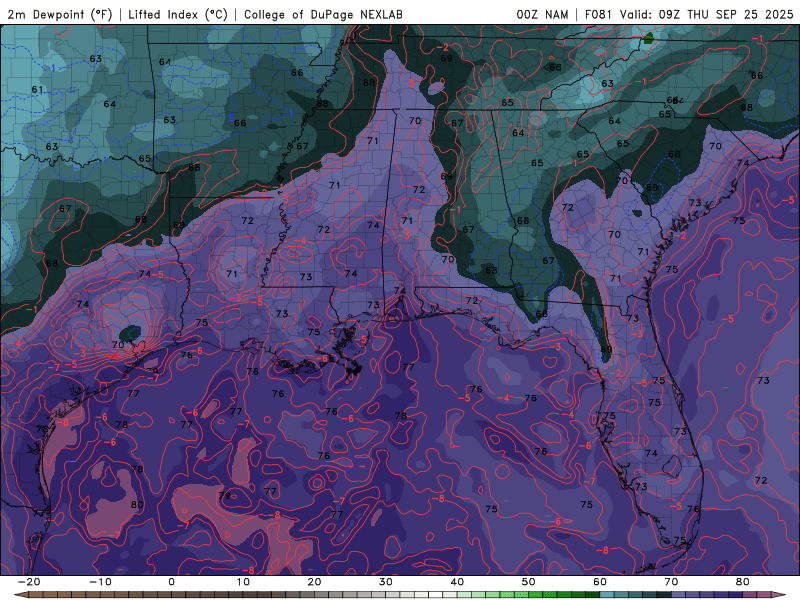The width and height of the screenshot is (800, 600).
Task: Click the '-20' color bar label
Action: tap(29, 582)
